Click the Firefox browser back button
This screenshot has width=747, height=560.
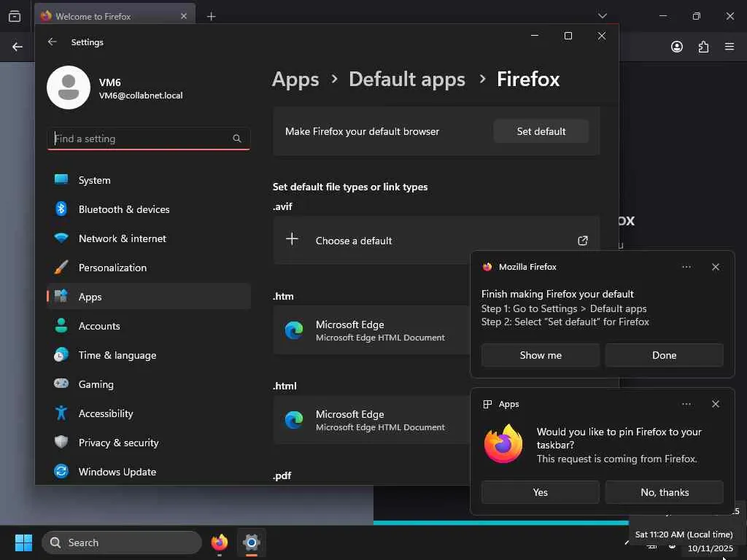click(18, 47)
